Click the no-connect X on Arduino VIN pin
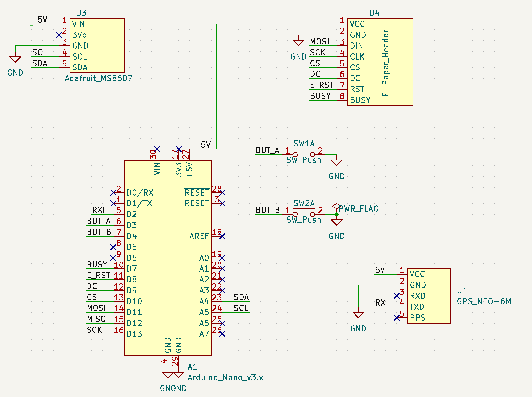The width and height of the screenshot is (532, 397). [x=157, y=149]
